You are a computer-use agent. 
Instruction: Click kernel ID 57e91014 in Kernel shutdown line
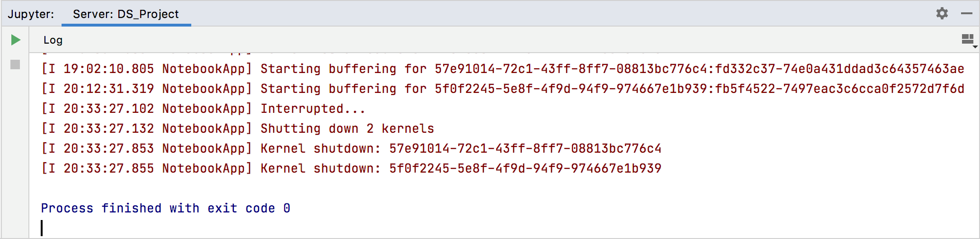pos(525,148)
